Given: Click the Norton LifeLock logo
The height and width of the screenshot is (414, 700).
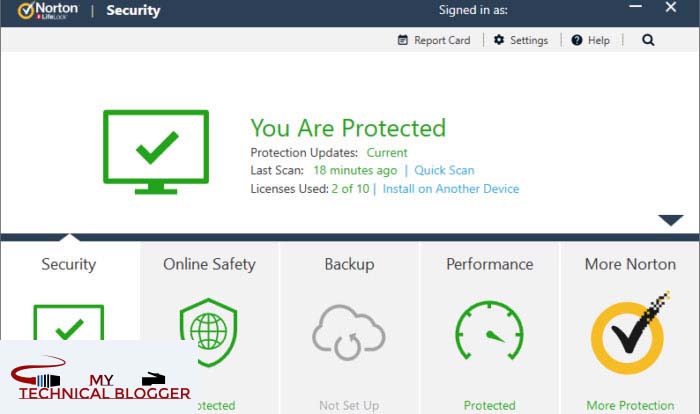Looking at the screenshot, I should (48, 10).
